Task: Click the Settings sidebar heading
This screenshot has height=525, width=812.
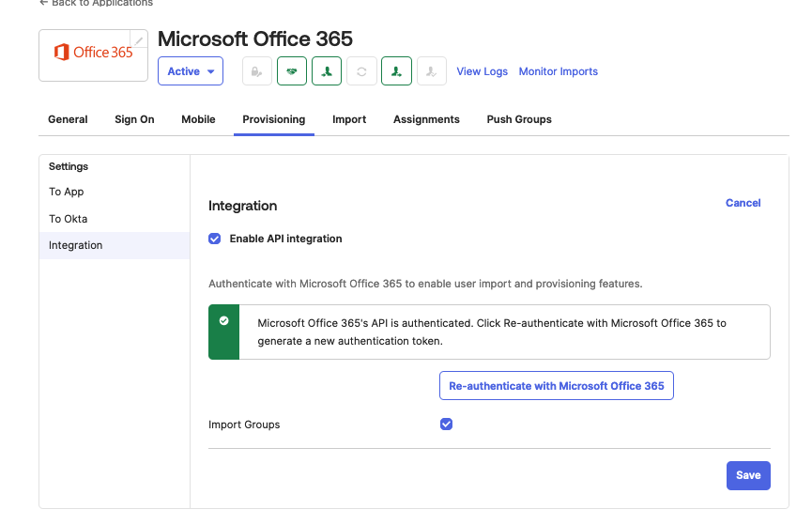Action: click(69, 166)
